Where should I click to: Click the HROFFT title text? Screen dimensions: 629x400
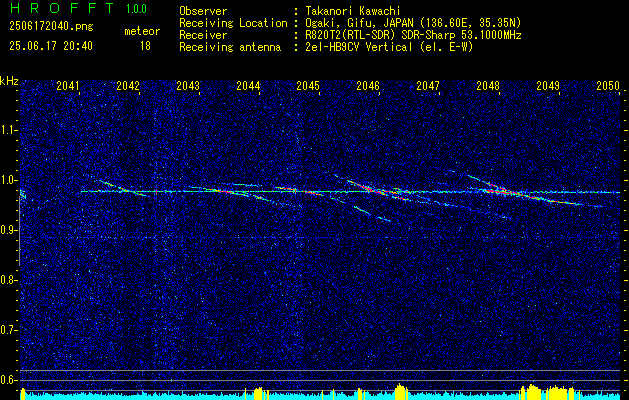[61, 8]
